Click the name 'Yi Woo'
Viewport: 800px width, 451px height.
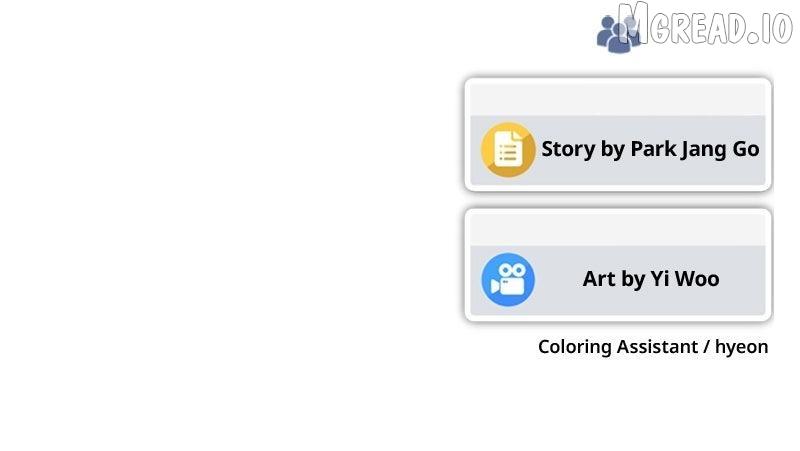(685, 279)
